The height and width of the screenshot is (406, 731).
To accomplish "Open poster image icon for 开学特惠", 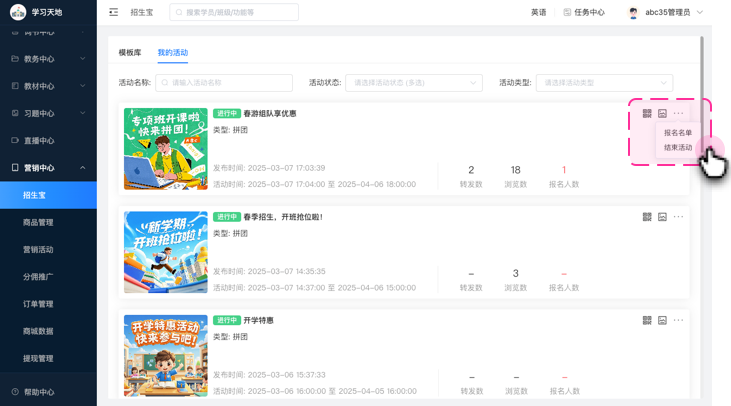I will [x=662, y=320].
